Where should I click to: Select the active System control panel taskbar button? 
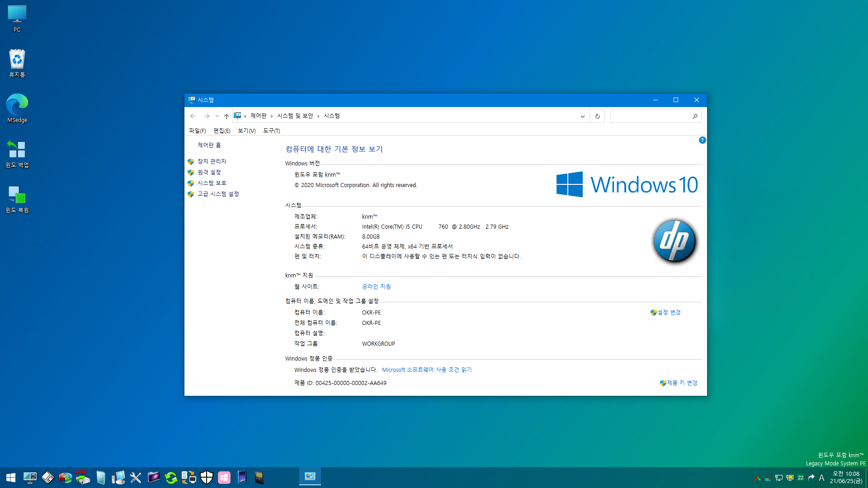click(310, 477)
